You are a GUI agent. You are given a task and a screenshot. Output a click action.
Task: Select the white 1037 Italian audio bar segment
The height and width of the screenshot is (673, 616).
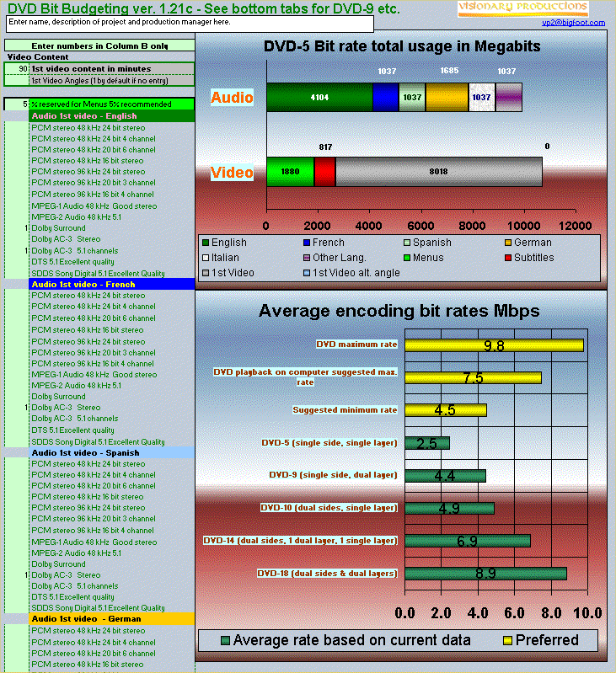point(482,98)
